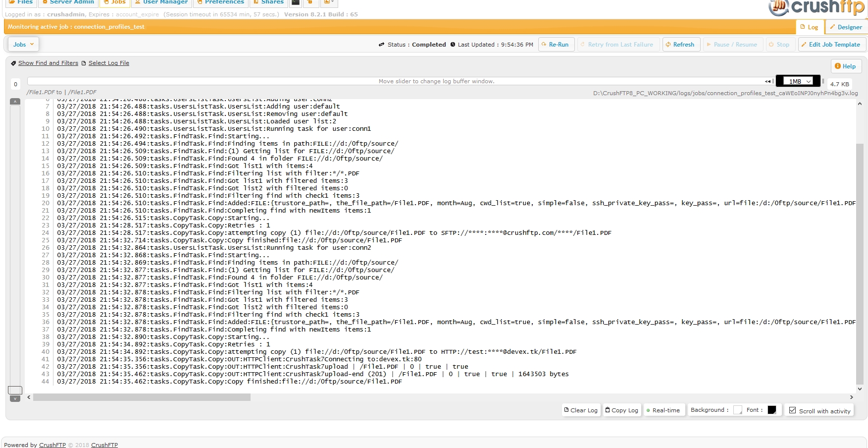Switch to the Designer tab

[846, 27]
